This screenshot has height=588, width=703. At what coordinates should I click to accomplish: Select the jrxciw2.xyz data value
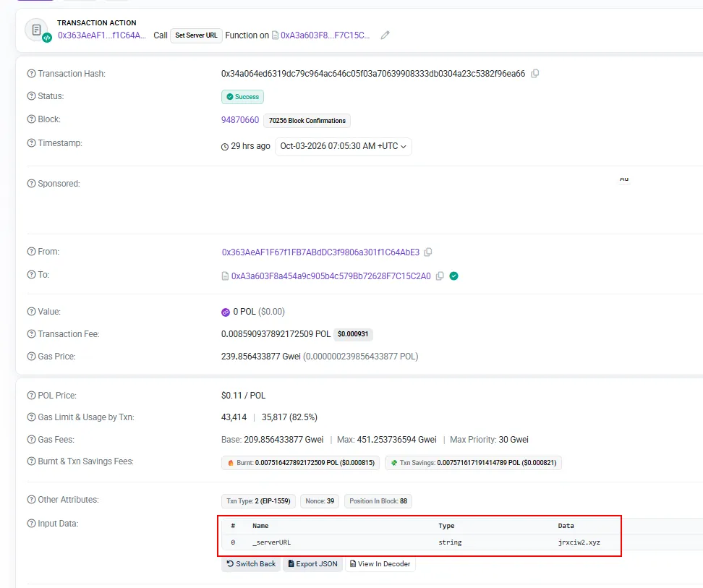point(579,542)
